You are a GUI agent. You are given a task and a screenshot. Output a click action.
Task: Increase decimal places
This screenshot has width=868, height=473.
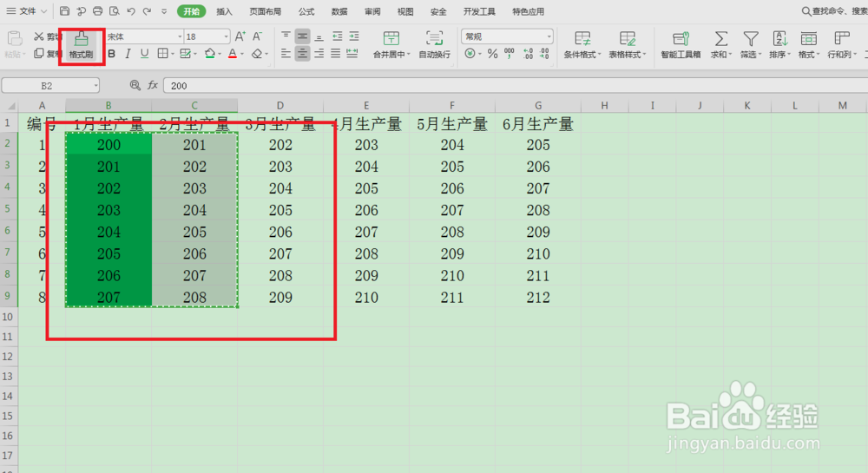click(x=528, y=54)
